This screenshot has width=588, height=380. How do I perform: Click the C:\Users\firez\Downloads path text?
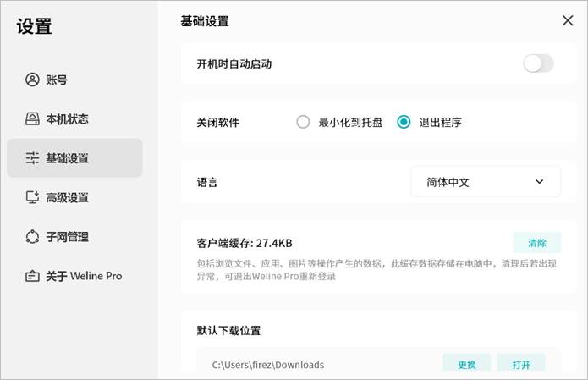pyautogui.click(x=268, y=365)
